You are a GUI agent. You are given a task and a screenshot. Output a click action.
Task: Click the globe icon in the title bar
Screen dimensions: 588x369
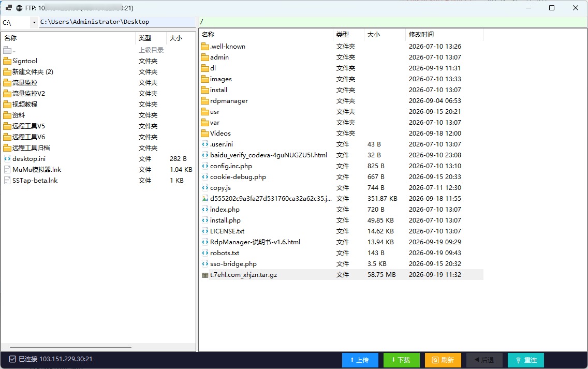[19, 8]
